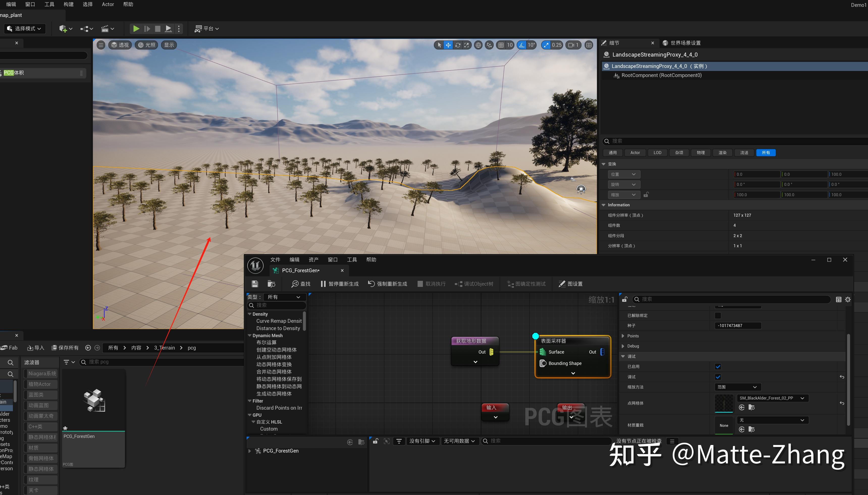
Task: Open SM_BlackAlder_Forest_02_PP mesh dropdown
Action: (x=772, y=398)
